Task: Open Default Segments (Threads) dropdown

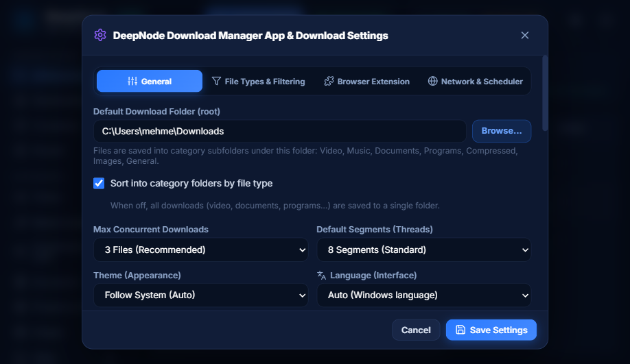Action: point(424,250)
